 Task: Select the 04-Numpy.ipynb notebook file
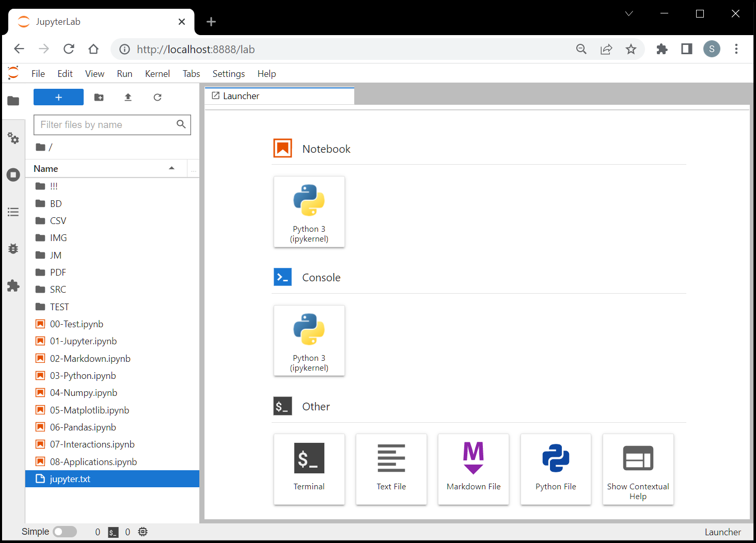tap(83, 393)
